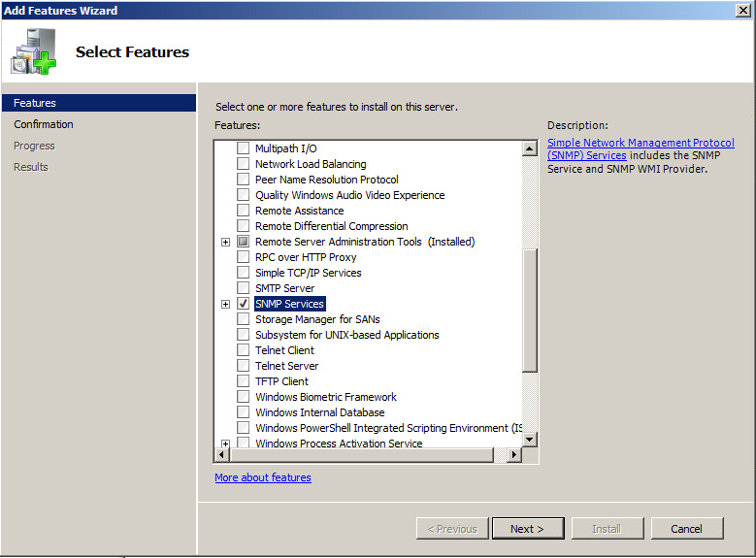Open the More about features link

[x=263, y=477]
